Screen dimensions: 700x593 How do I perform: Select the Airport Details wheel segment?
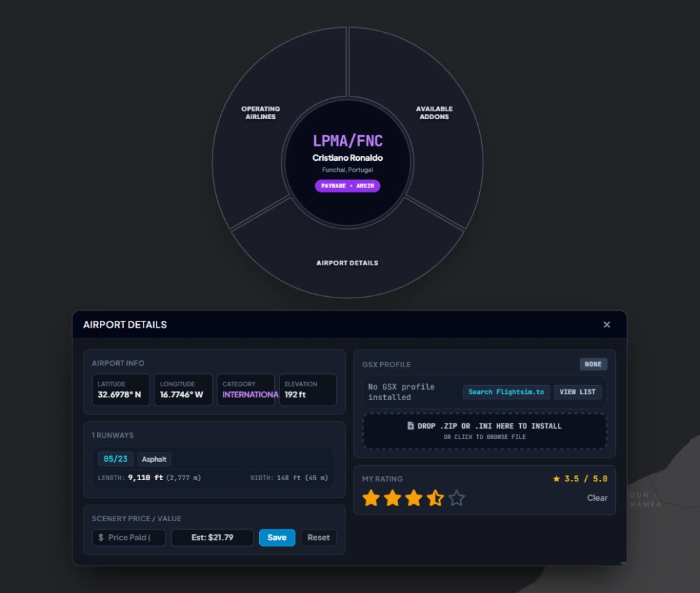click(x=347, y=263)
